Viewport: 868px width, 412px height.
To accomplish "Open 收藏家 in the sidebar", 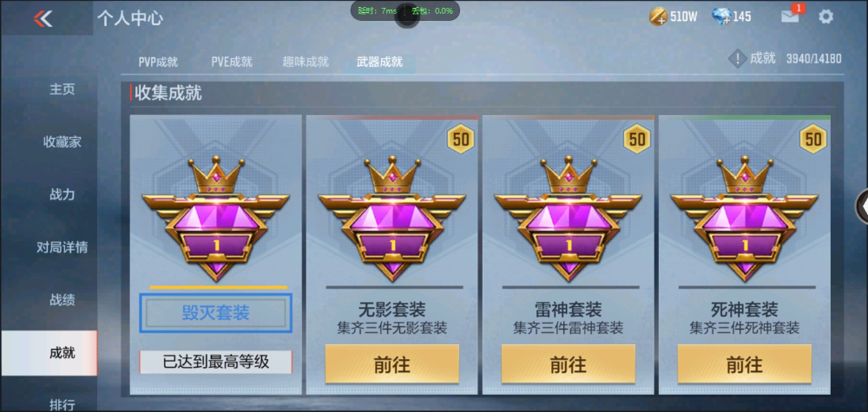I will coord(62,142).
